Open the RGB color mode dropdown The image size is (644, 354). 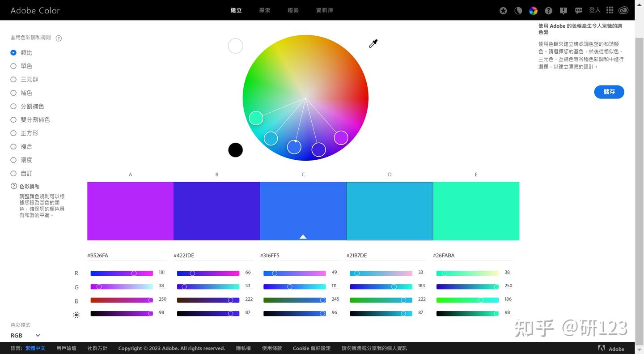tap(25, 335)
